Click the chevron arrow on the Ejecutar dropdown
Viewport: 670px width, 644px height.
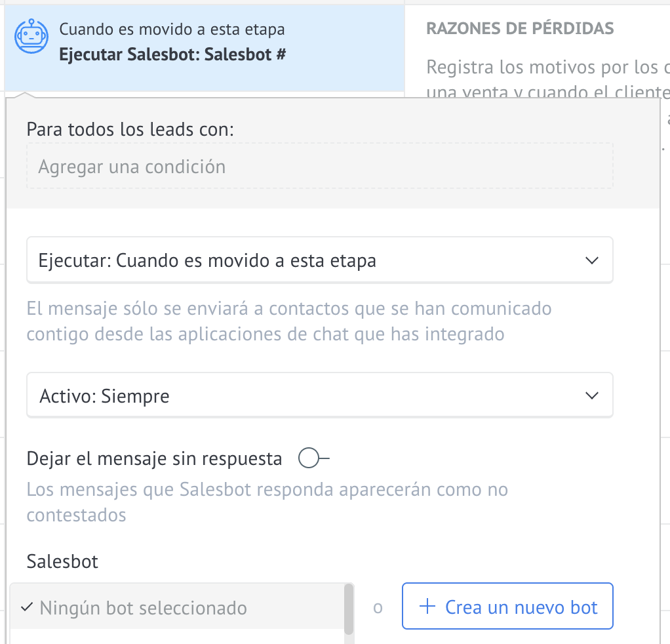591,260
